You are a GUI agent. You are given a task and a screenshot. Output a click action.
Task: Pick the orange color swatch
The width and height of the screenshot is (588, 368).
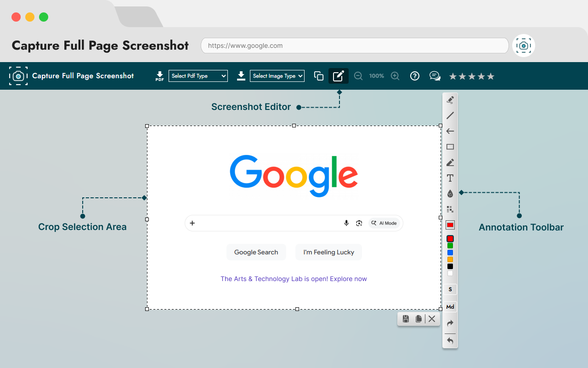click(450, 259)
